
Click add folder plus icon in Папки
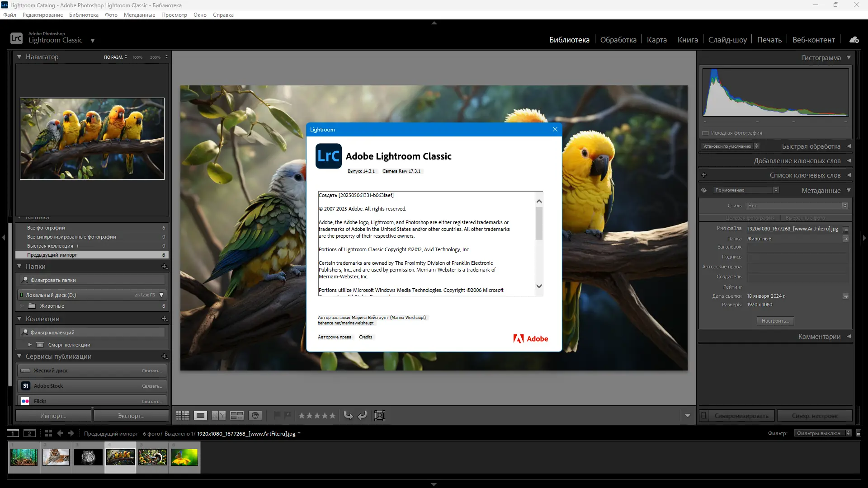(164, 267)
